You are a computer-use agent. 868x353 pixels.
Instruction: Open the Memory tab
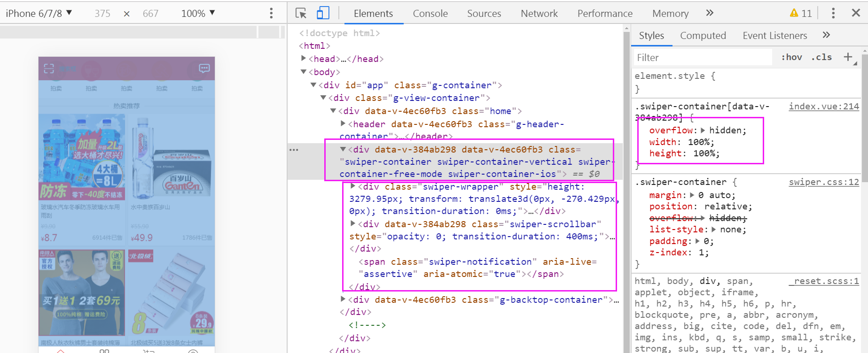(670, 14)
